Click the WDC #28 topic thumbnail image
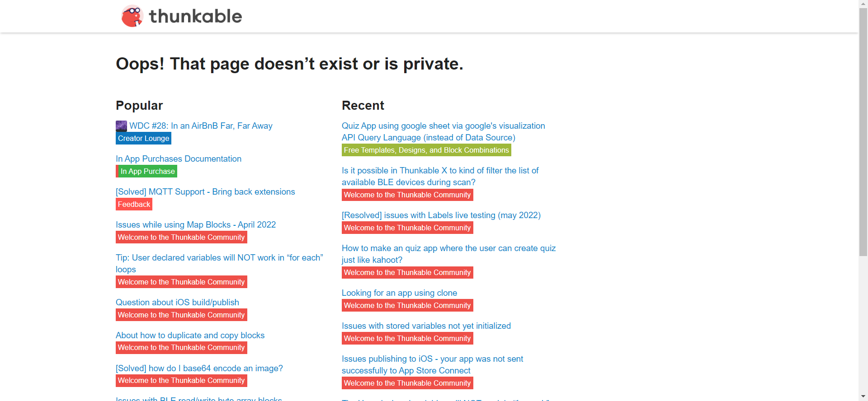Viewport: 868px width, 401px height. click(121, 126)
